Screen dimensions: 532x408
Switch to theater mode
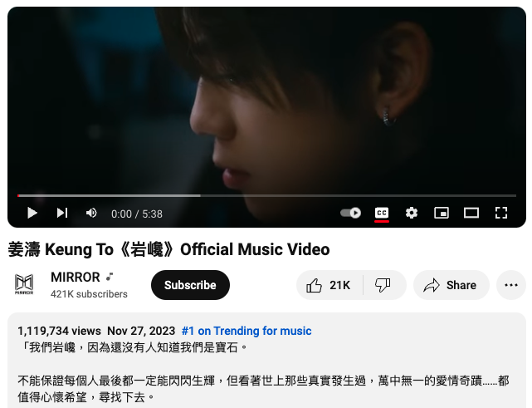tap(471, 213)
